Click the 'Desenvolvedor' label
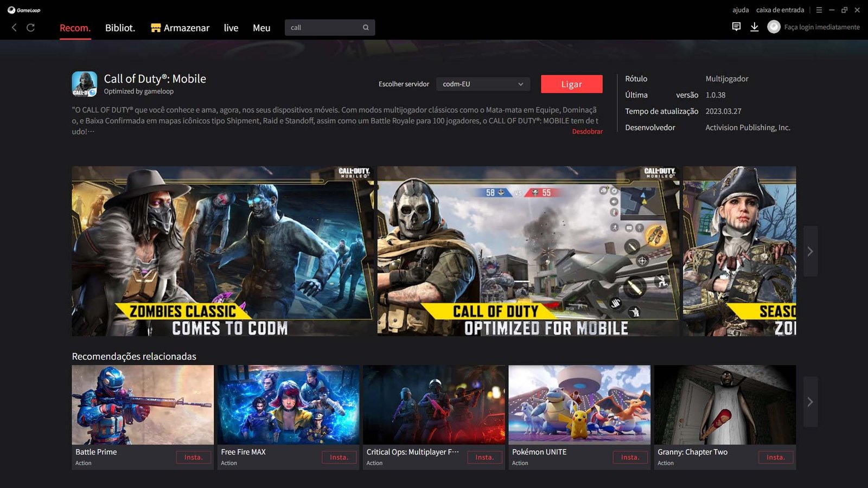Viewport: 868px width, 488px height. click(x=650, y=127)
